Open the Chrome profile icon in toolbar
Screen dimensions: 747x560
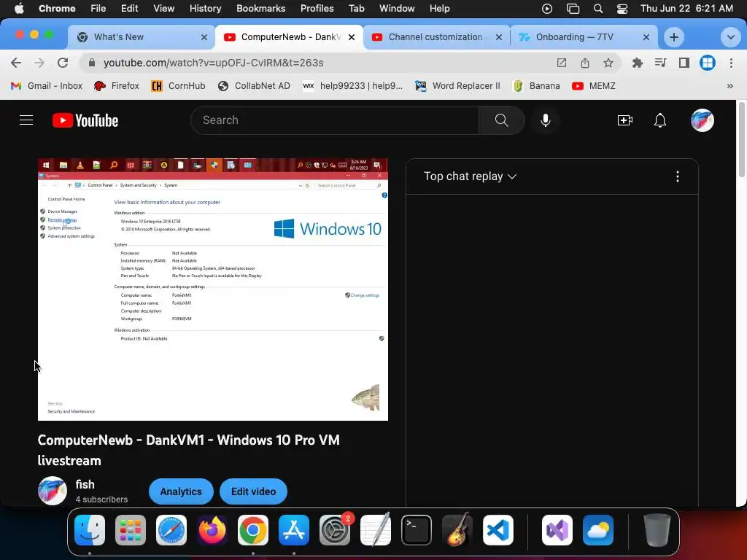[708, 63]
